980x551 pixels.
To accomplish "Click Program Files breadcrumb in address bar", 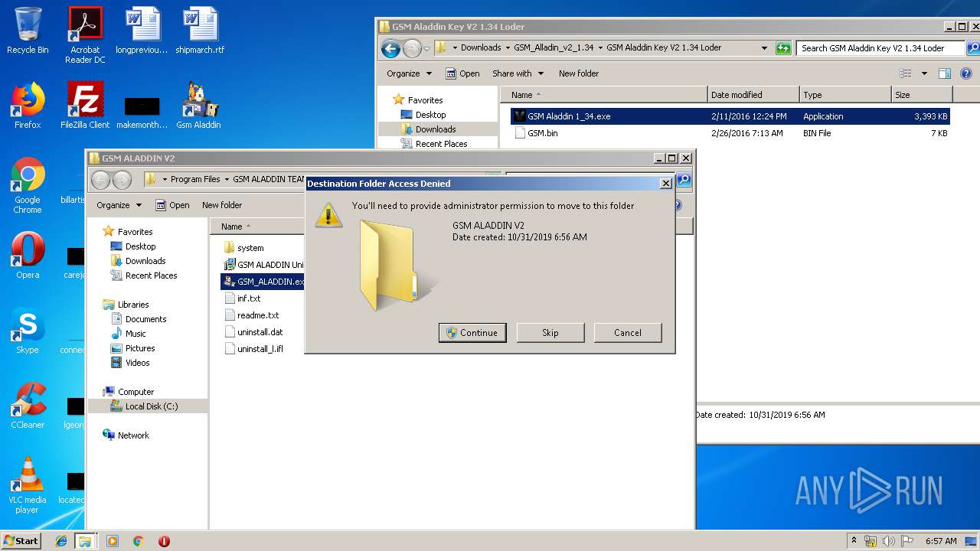I will click(x=195, y=179).
